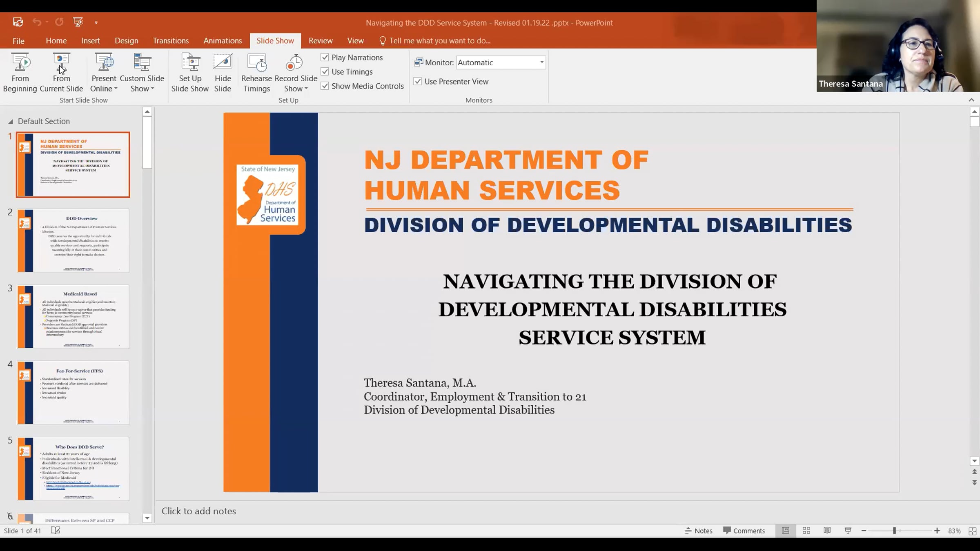Select the Who Does DDD Serve slide thumbnail
This screenshot has width=980, height=551.
(x=73, y=469)
